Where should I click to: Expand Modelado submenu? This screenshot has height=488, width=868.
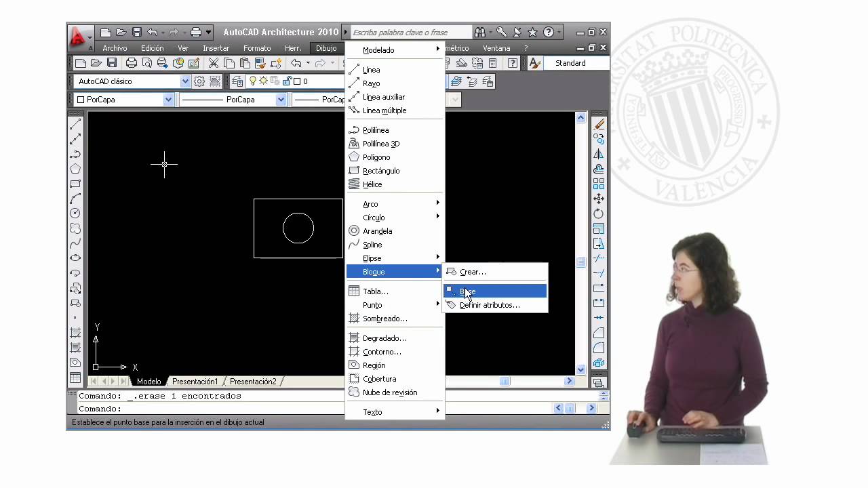tap(395, 50)
